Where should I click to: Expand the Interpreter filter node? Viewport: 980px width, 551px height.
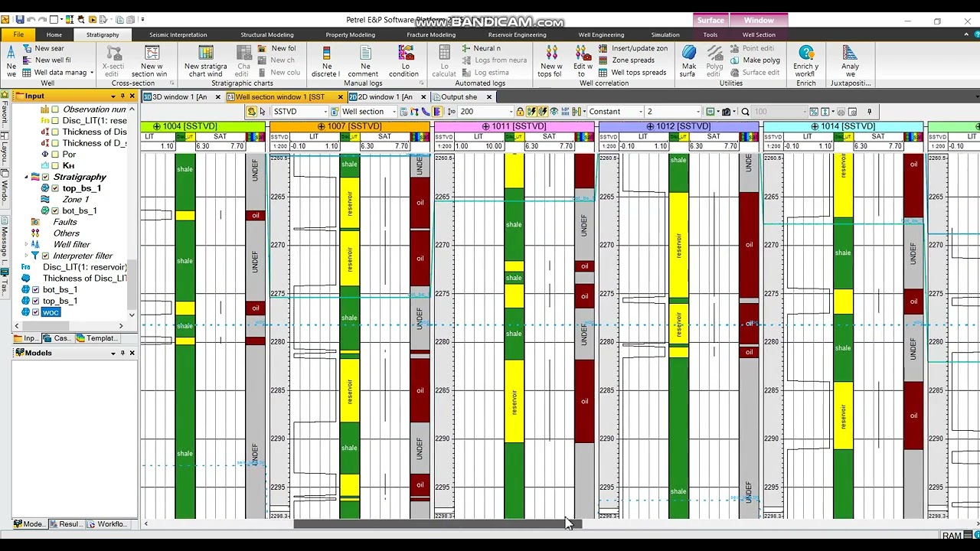[x=26, y=256]
